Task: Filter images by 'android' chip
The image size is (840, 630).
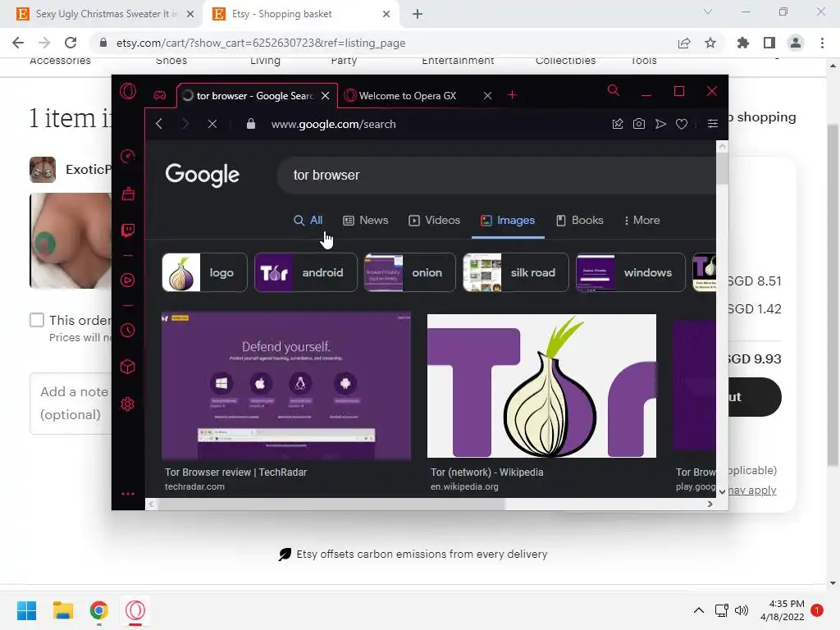Action: [x=306, y=272]
